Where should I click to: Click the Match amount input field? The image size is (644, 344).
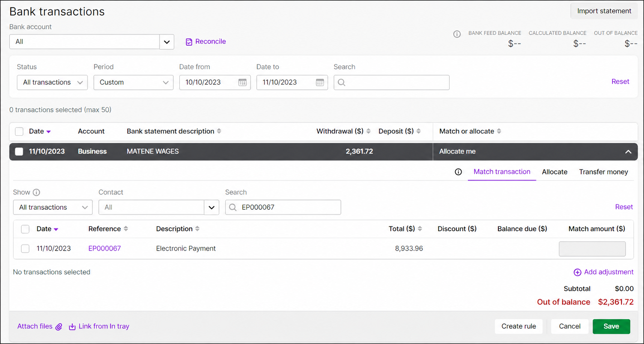pos(592,249)
